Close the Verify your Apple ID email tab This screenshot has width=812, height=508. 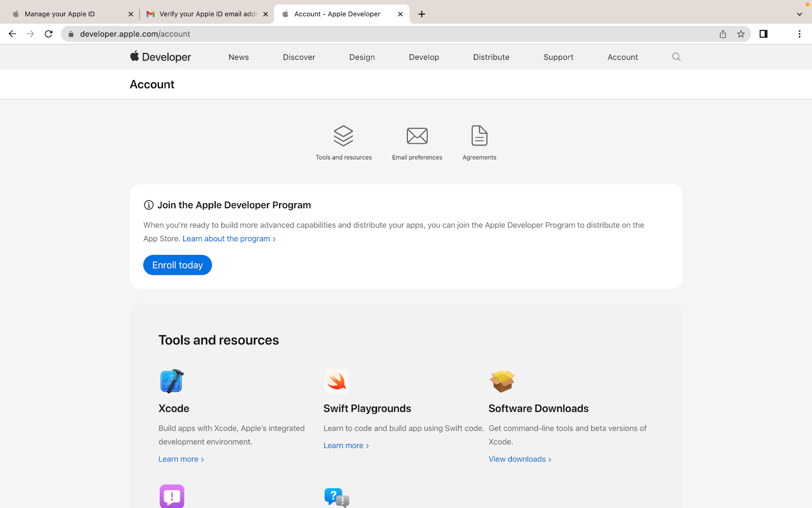(x=265, y=14)
